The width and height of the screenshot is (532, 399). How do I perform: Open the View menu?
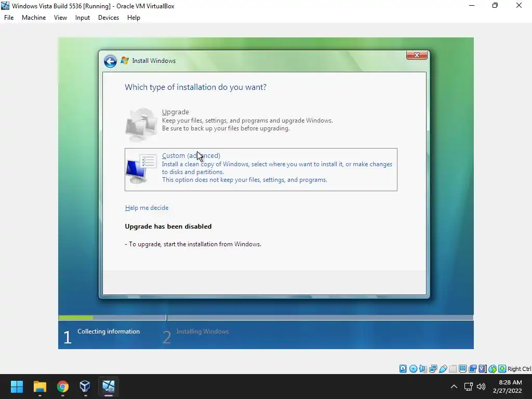point(60,18)
